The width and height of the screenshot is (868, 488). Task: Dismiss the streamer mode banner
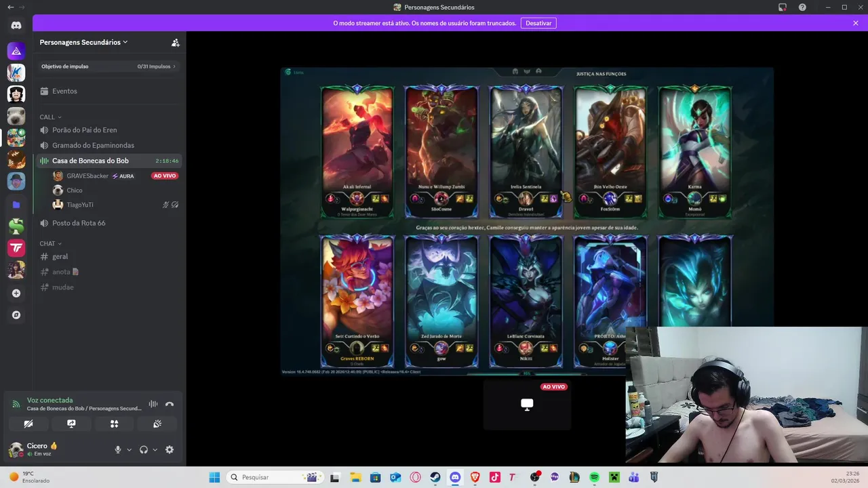[856, 23]
